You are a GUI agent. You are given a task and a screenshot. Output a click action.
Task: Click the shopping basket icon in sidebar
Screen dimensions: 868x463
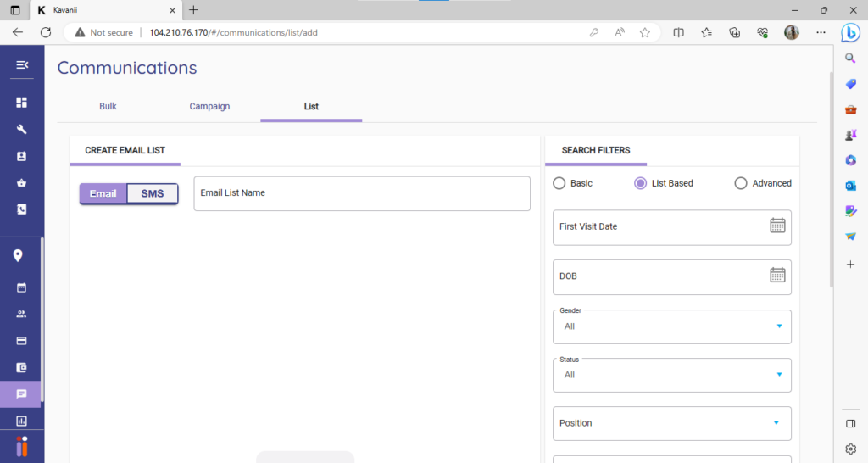pyautogui.click(x=22, y=182)
